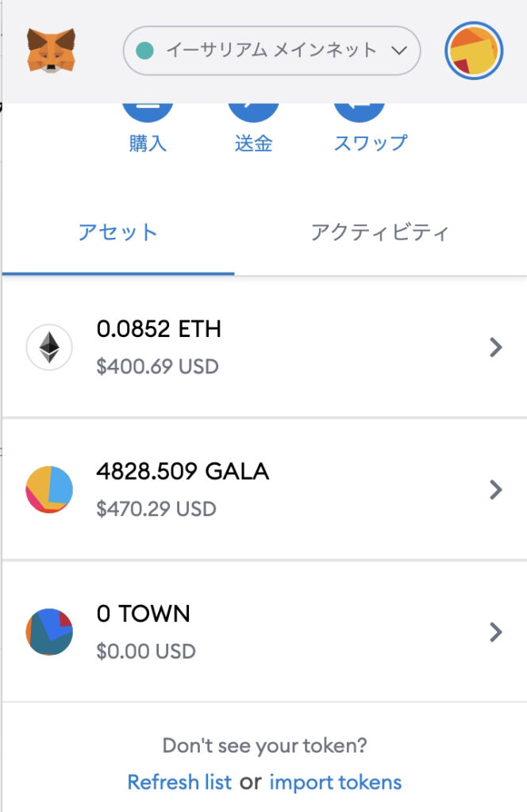Expand the GALA asset row chevron
The image size is (527, 812).
(496, 489)
